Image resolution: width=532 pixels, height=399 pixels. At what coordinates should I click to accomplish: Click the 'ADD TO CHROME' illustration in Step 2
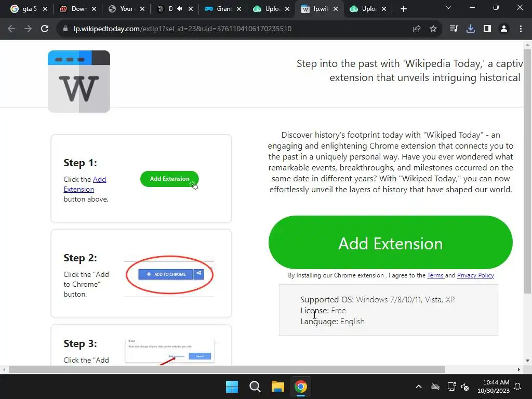point(170,274)
